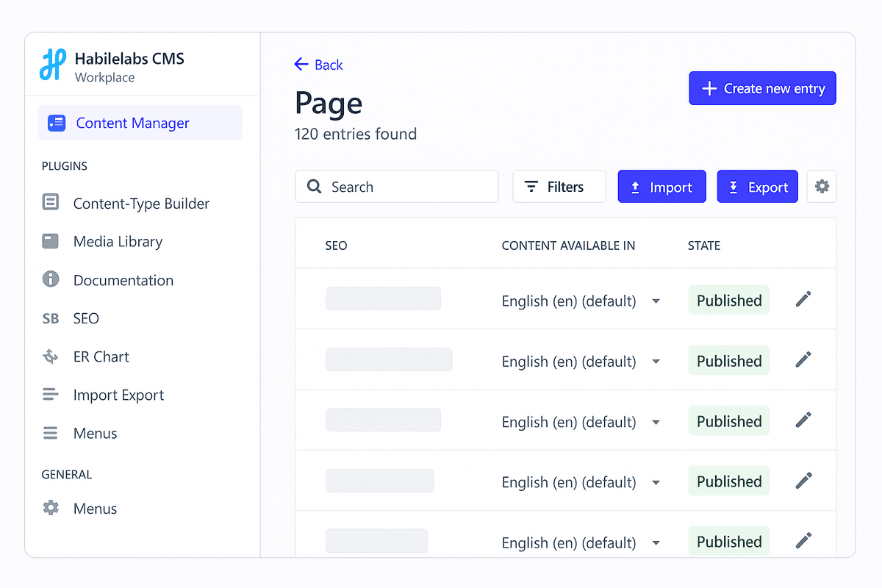This screenshot has height=588, width=882.
Task: Focus the Search field
Action: point(397,187)
